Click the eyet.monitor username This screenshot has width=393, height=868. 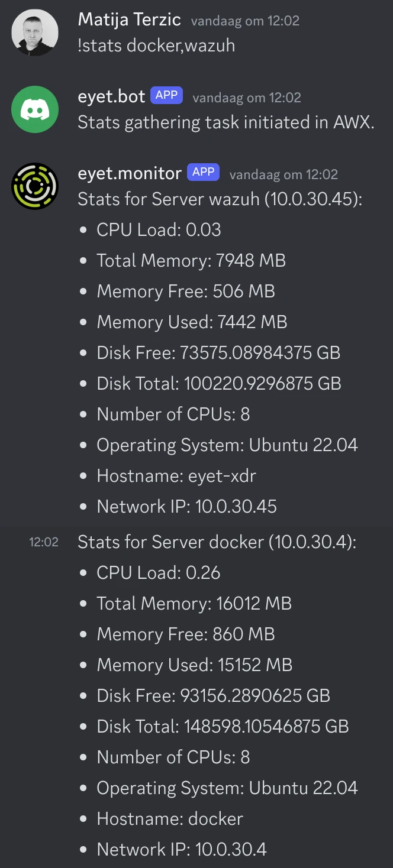(x=130, y=173)
